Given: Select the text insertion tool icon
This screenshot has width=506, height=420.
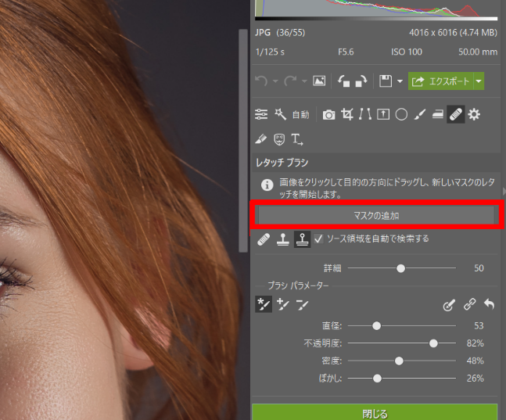Looking at the screenshot, I should [297, 139].
